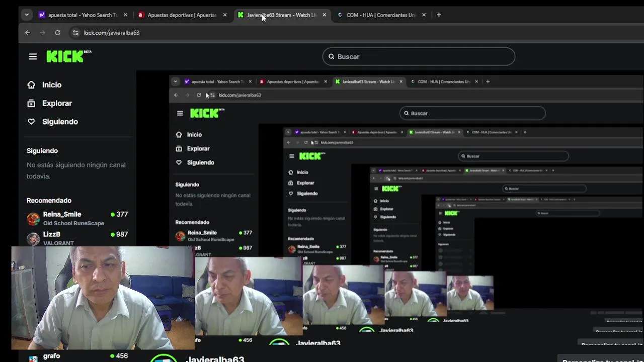This screenshot has width=644, height=362.
Task: Click the address bar URL kick.com/javieralba63
Action: tap(112, 33)
